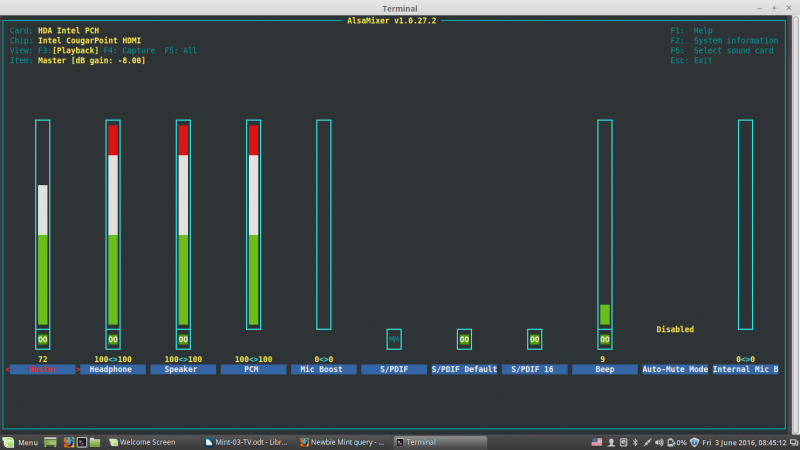Screen dimensions: 800x450
Task: Open the sound volume tray icon
Action: coord(659,442)
